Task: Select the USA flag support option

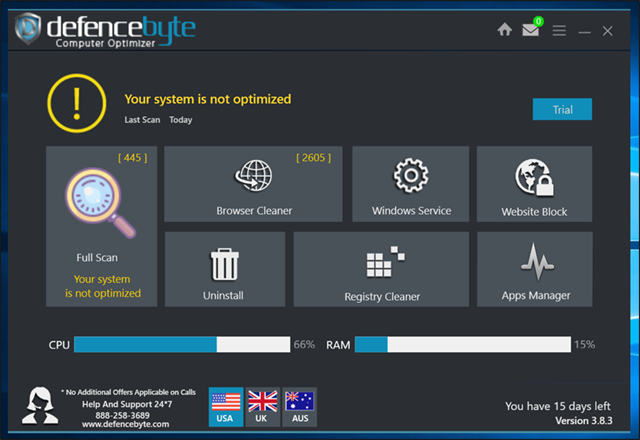Action: (226, 407)
